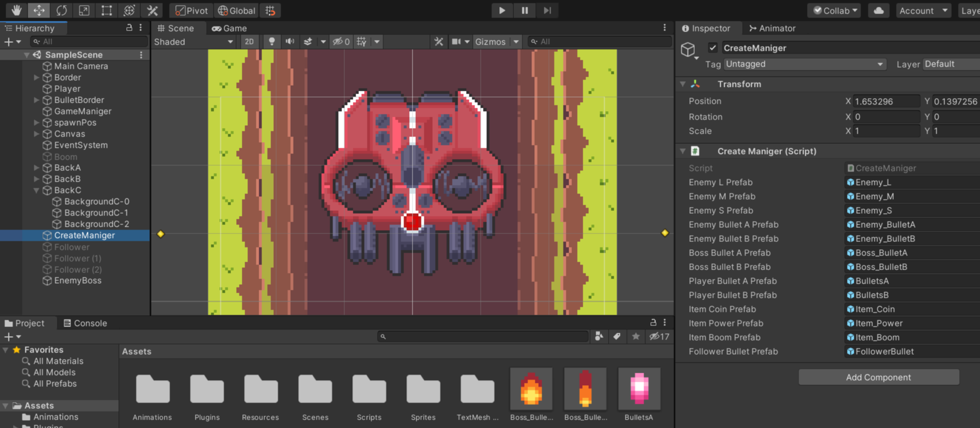Image resolution: width=980 pixels, height=428 pixels.
Task: Select EnemyBoss in the Hierarchy
Action: [78, 280]
